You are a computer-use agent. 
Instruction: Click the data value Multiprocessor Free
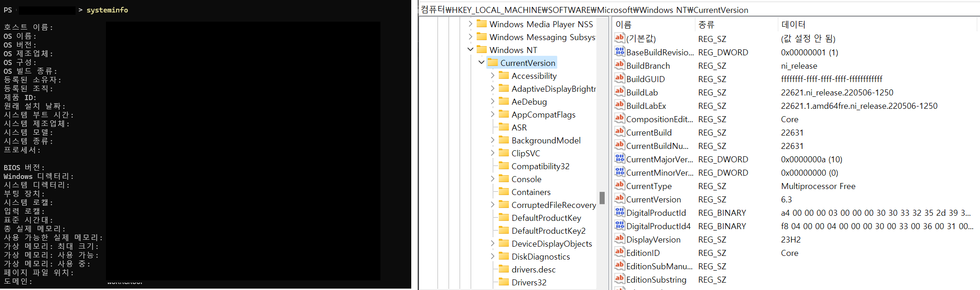(818, 186)
